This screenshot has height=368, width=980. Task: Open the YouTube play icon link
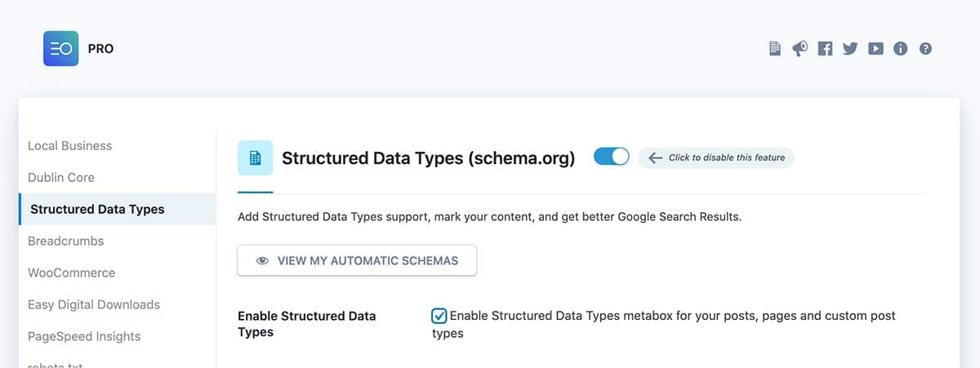tap(875, 48)
